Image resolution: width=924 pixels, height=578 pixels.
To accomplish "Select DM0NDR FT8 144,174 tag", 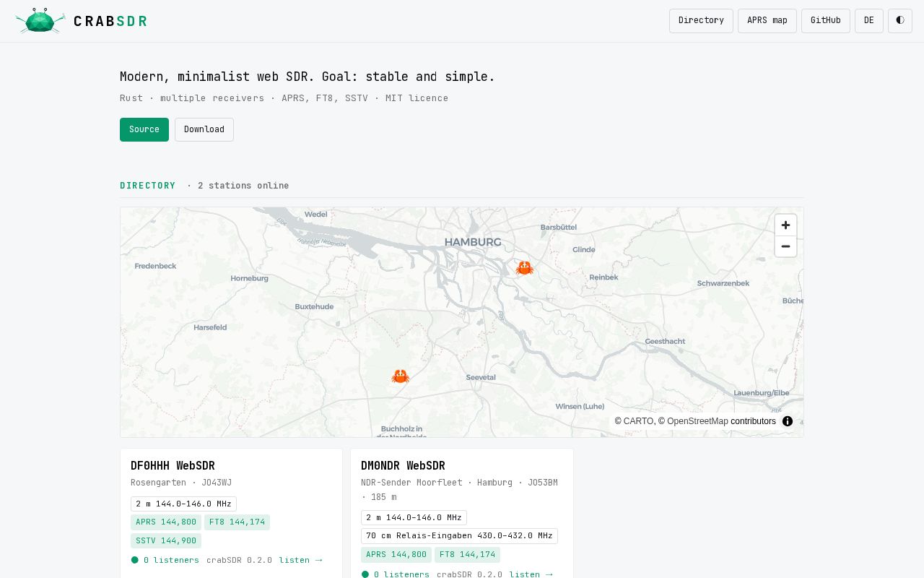I will (x=467, y=555).
